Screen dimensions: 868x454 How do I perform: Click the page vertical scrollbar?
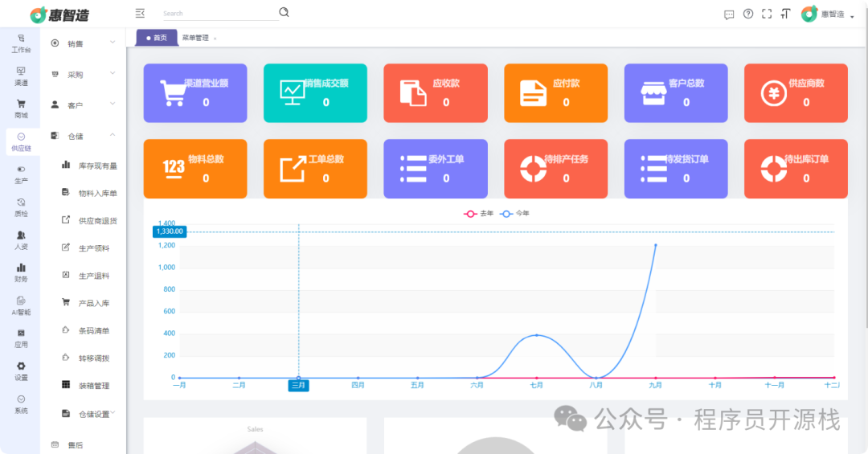[x=866, y=166]
